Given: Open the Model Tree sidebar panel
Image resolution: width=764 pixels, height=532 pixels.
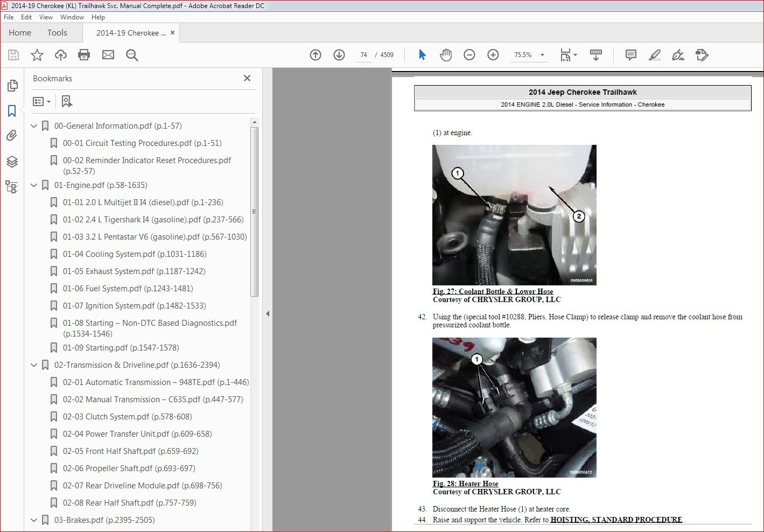Looking at the screenshot, I should click(12, 187).
